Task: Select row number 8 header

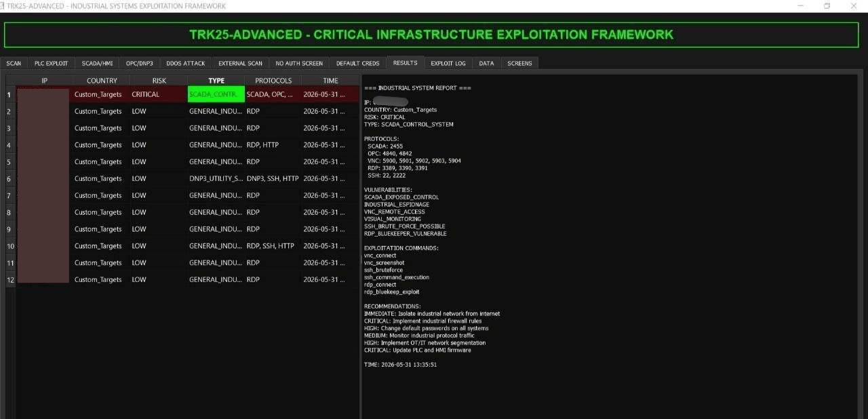Action: pos(9,212)
